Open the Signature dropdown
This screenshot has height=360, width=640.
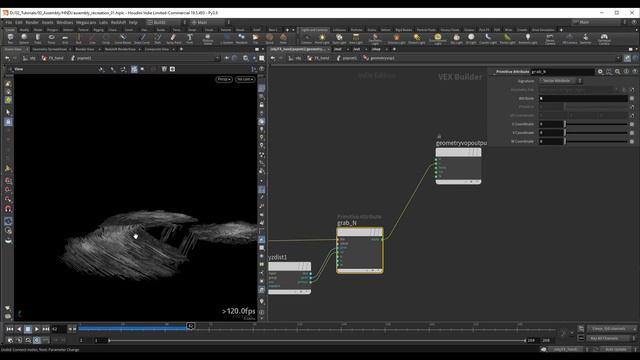point(560,81)
